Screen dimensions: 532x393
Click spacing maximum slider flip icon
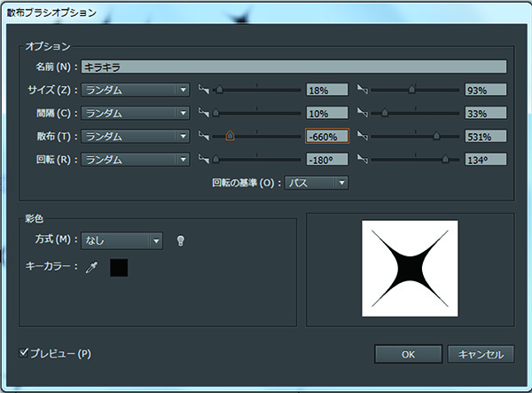(x=363, y=113)
